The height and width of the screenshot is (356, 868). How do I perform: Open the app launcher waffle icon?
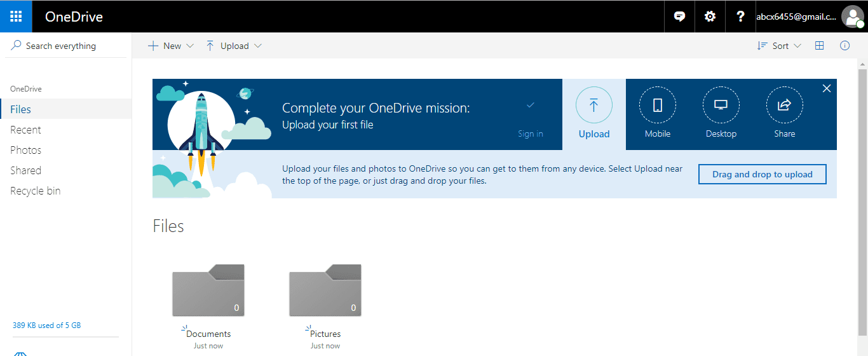[x=16, y=17]
